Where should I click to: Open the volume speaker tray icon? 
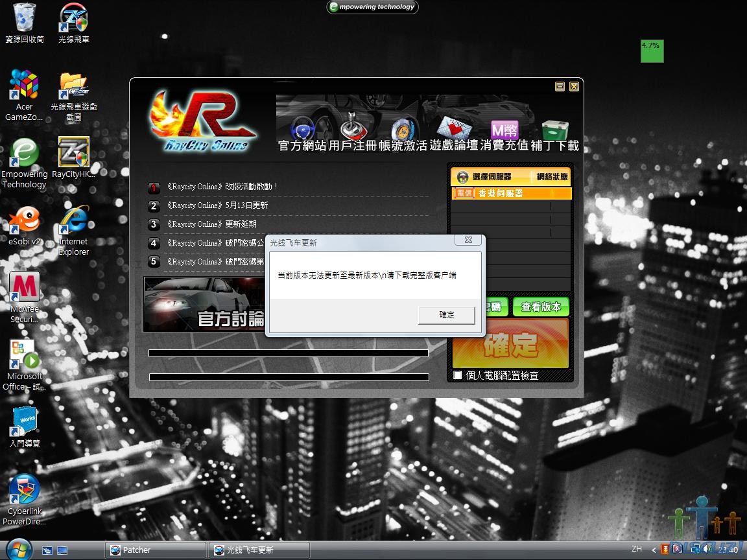(708, 549)
